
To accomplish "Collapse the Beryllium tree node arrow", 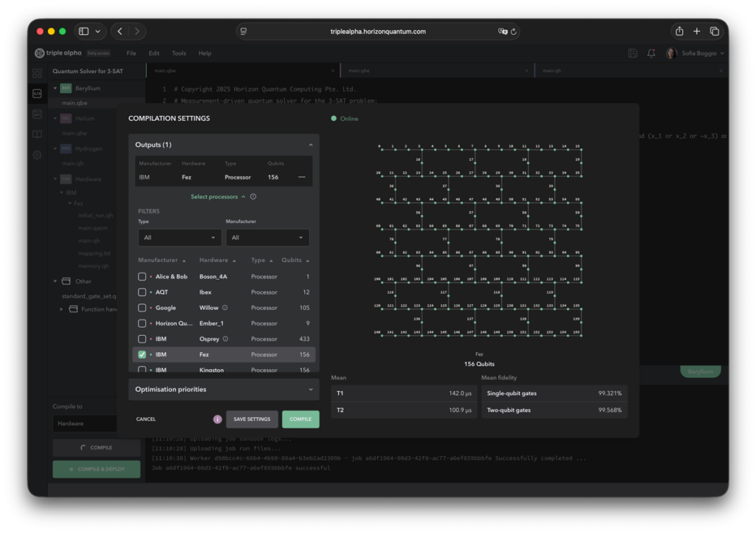I will click(x=55, y=88).
